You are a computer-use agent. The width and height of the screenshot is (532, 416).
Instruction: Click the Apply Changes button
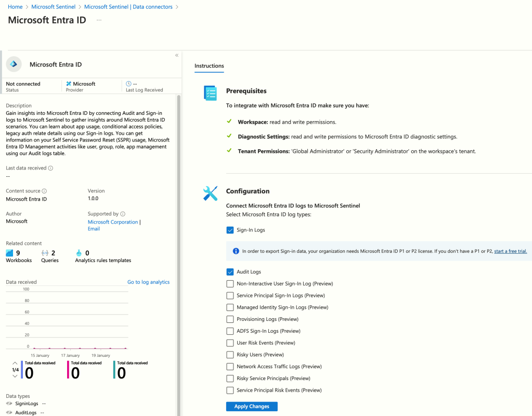252,406
